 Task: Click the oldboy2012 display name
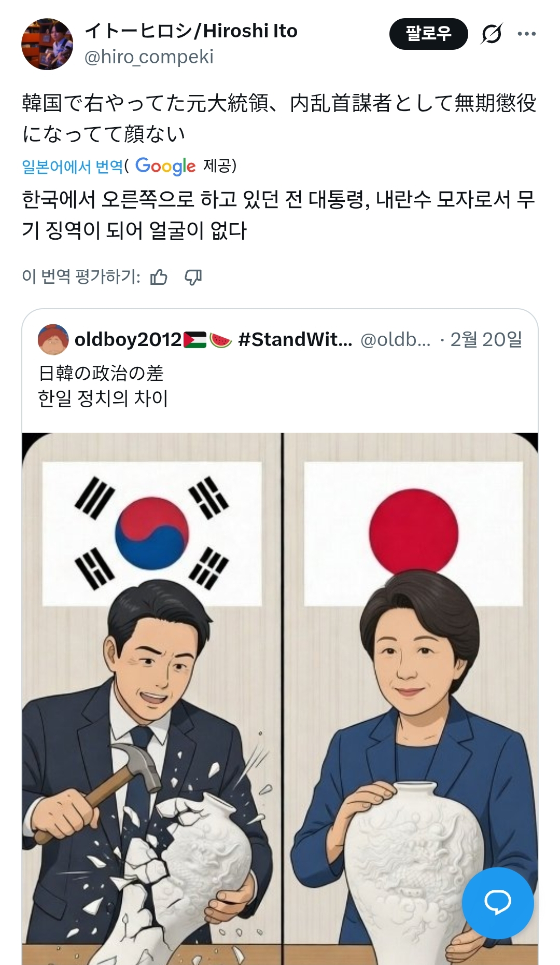[x=128, y=339]
